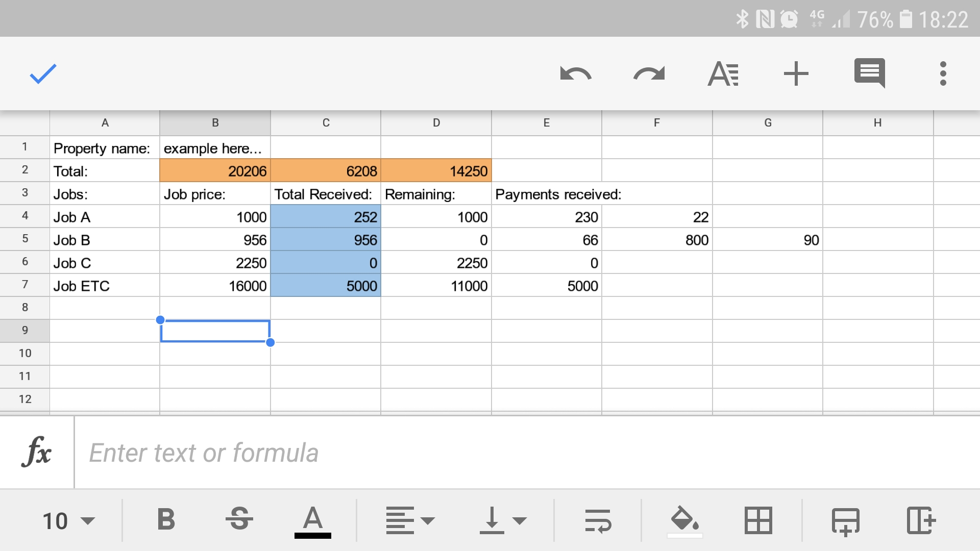Select row 9 header

click(24, 331)
